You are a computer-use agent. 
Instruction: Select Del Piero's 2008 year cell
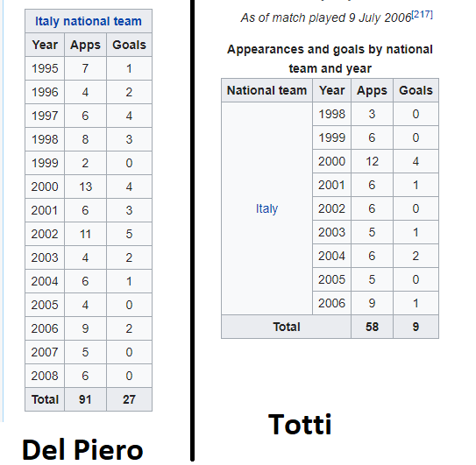(45, 376)
